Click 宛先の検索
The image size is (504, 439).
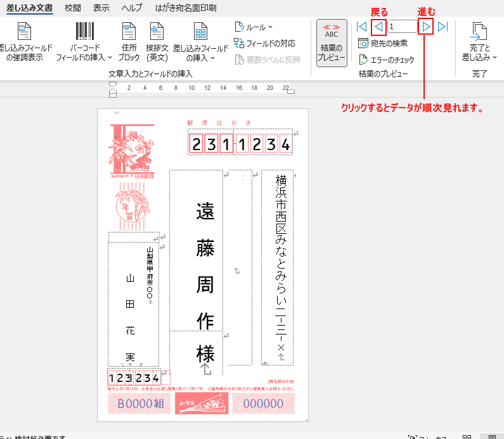click(x=383, y=43)
